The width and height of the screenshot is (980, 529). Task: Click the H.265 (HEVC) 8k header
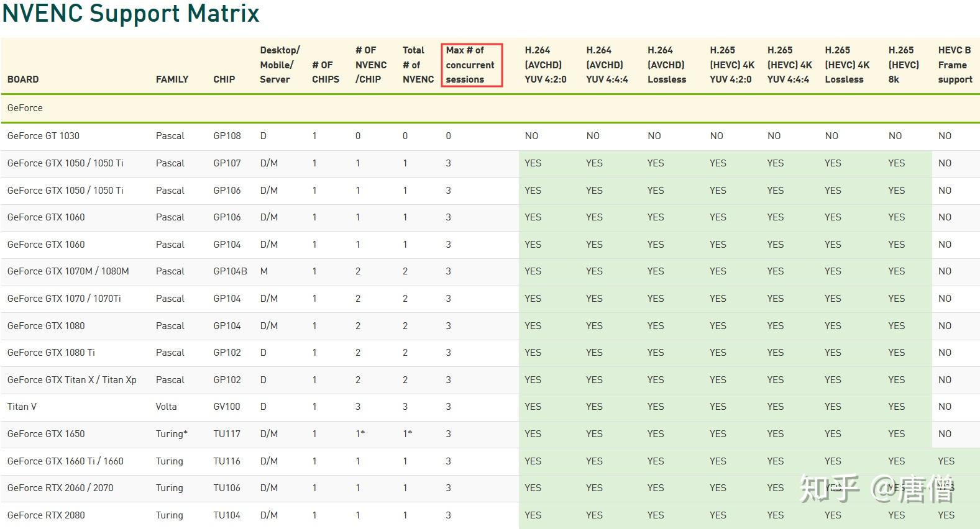pos(904,65)
